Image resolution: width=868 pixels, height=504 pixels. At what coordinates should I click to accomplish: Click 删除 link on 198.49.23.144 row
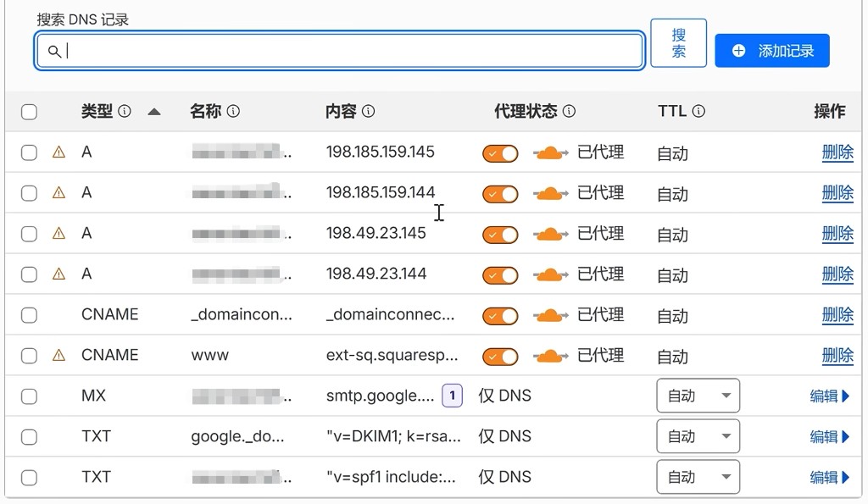837,274
